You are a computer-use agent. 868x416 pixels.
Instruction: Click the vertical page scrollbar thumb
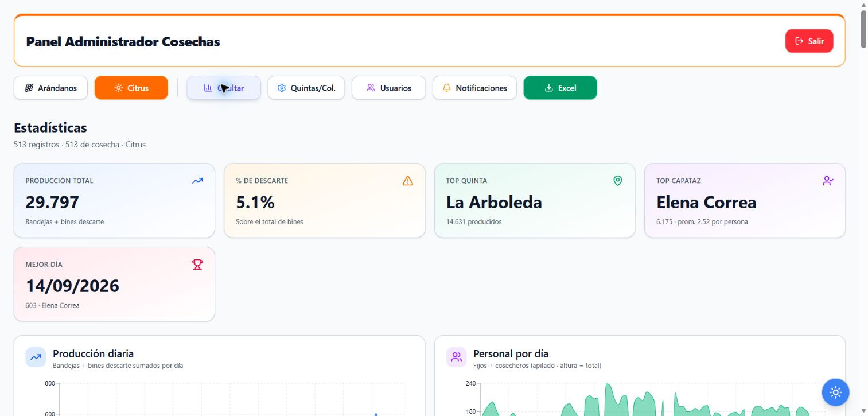(x=863, y=29)
